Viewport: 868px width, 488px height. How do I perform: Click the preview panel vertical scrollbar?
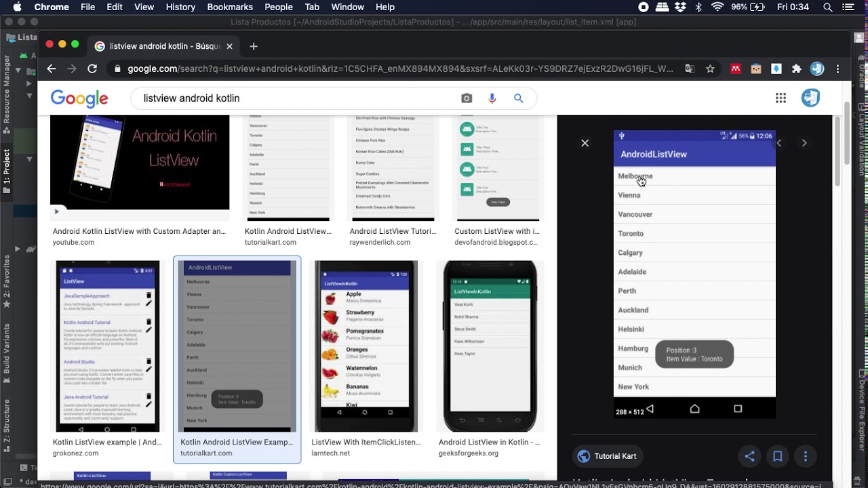click(837, 150)
